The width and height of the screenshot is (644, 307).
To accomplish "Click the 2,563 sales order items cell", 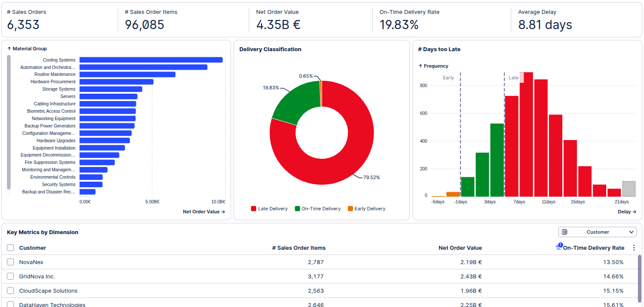I will pos(316,291).
